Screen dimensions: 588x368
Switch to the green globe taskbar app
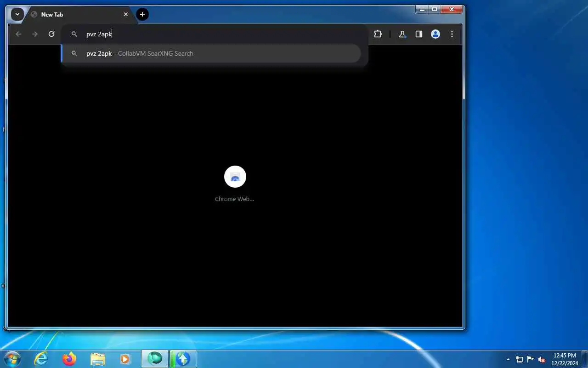tap(155, 359)
